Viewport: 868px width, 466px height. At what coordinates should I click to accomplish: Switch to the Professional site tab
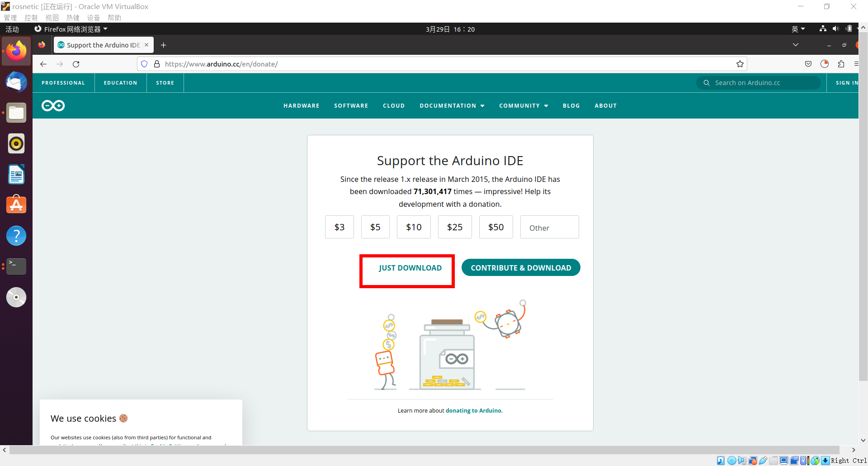click(x=63, y=83)
